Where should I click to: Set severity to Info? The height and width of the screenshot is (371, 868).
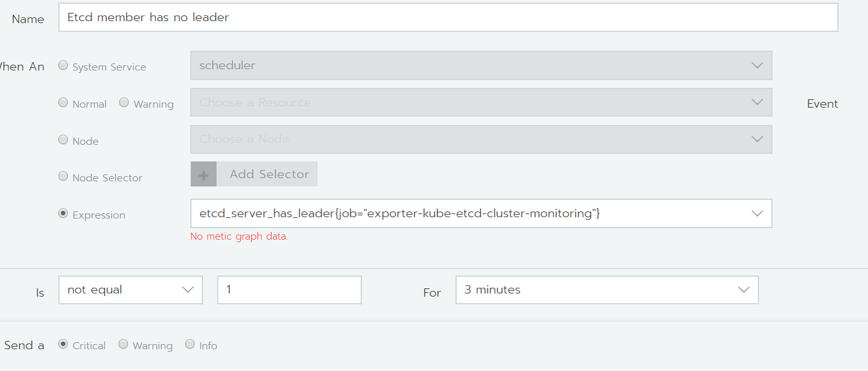click(190, 344)
